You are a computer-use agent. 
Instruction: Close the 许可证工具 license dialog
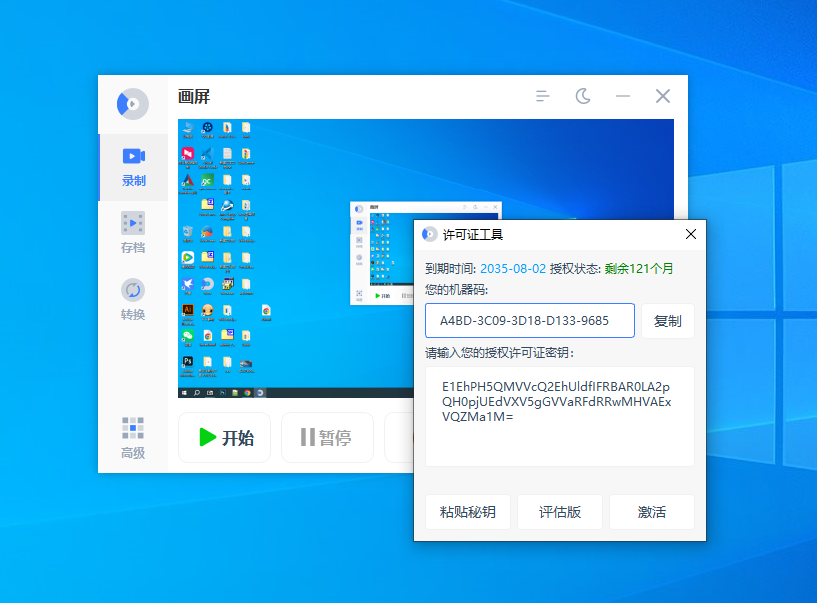click(690, 234)
